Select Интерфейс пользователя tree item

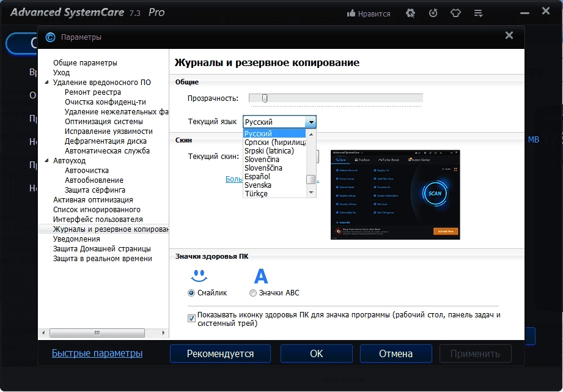98,220
